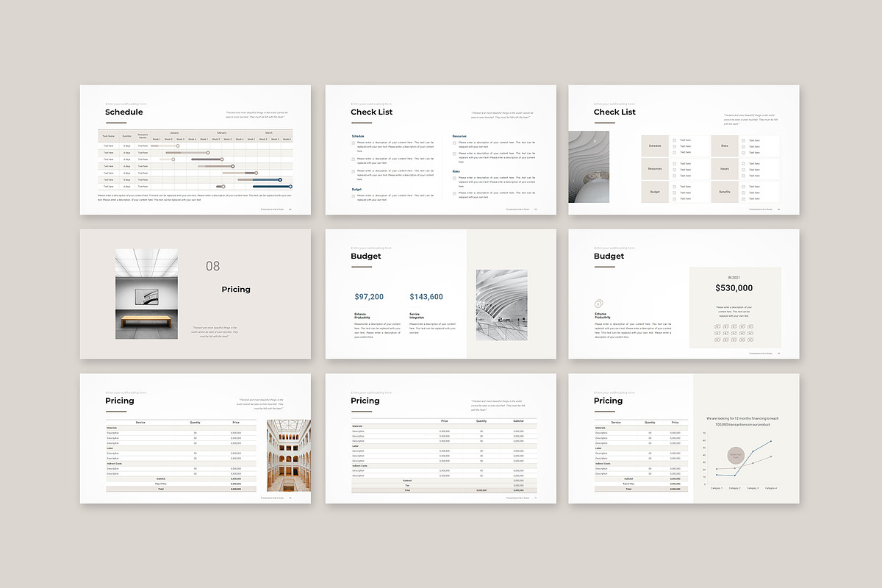
Task: Select the Week 1 column header under January
Action: [x=156, y=139]
